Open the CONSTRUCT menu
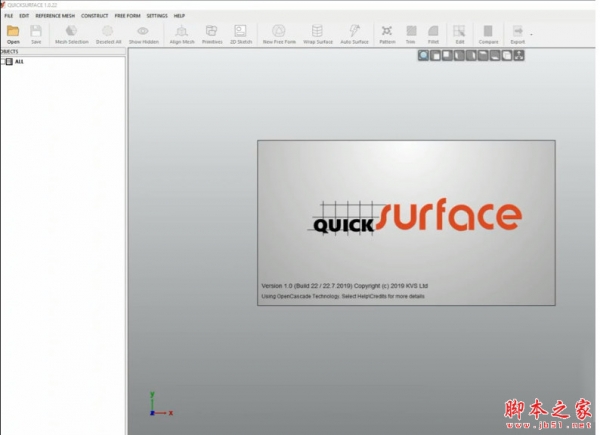This screenshot has height=435, width=600. pyautogui.click(x=95, y=16)
